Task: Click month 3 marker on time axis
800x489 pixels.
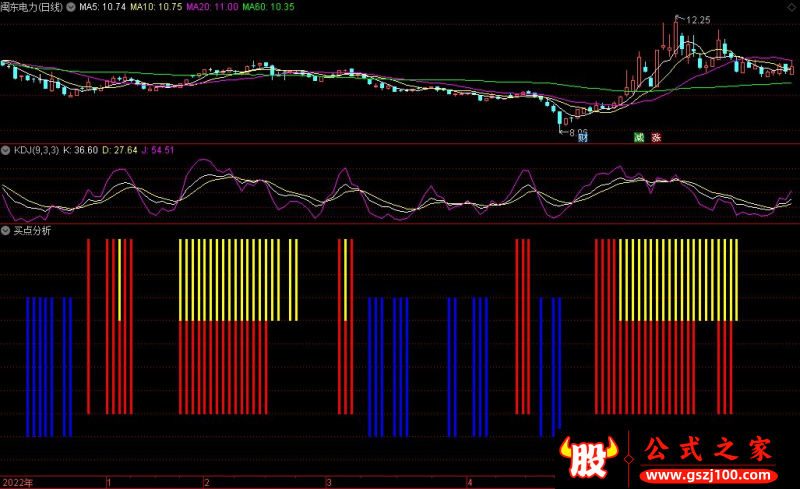Action: pyautogui.click(x=329, y=482)
